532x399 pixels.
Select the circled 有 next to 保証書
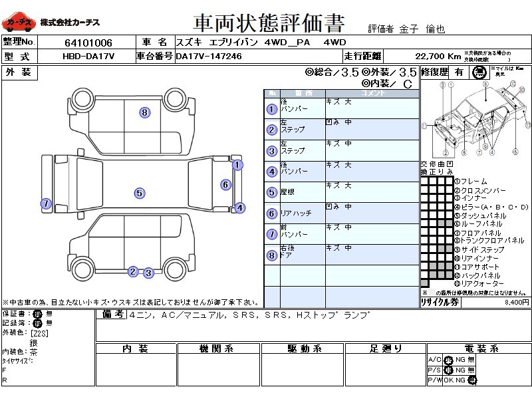pos(39,314)
